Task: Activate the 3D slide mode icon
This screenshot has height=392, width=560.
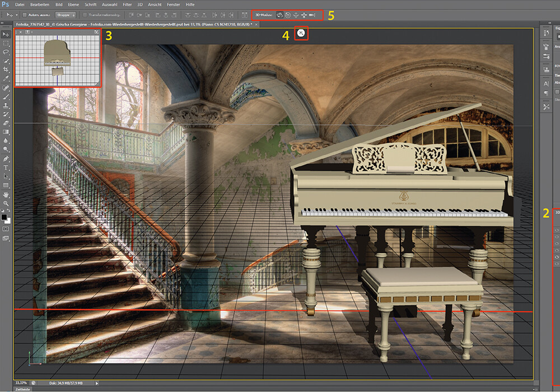Action: tap(304, 15)
